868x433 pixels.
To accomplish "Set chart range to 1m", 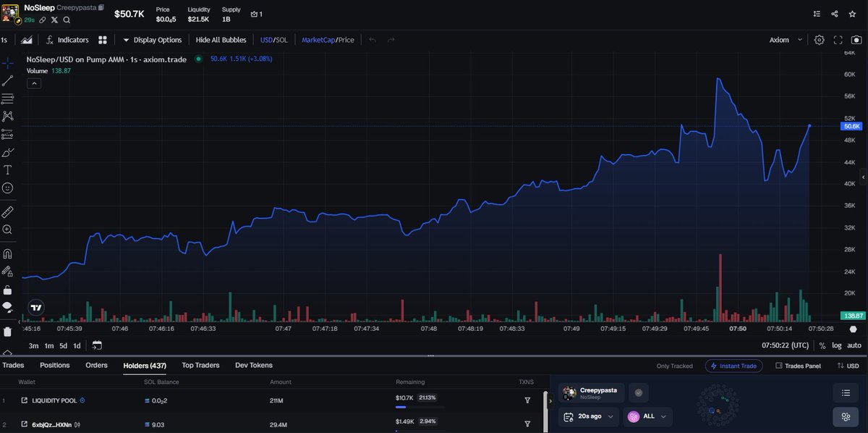I will point(48,345).
